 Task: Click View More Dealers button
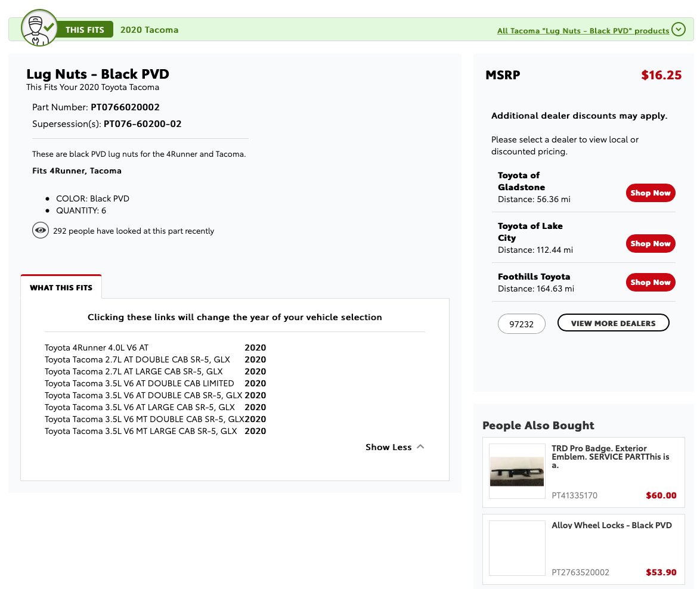pyautogui.click(x=613, y=323)
